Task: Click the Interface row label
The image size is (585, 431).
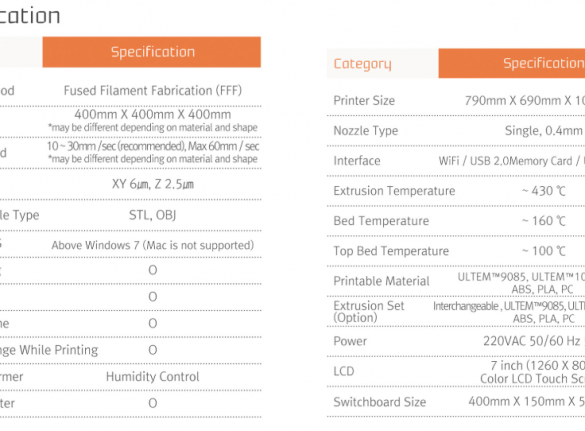Action: pos(357,161)
